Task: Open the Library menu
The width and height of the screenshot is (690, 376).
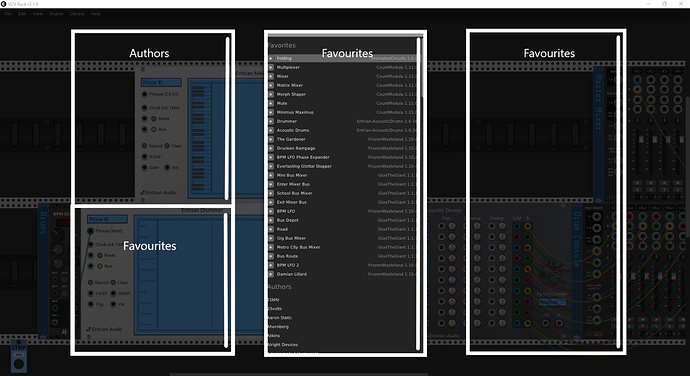Action: (x=77, y=14)
